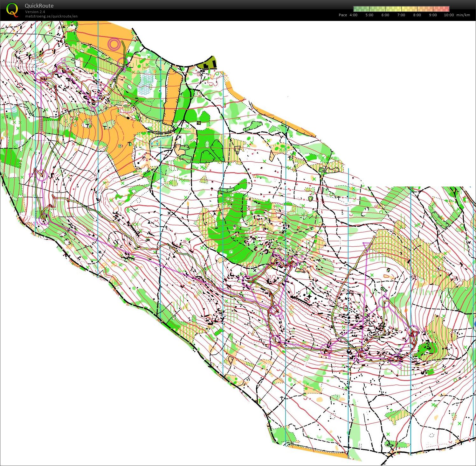
Task: Click the Pace label beside the scale
Action: [x=343, y=15]
